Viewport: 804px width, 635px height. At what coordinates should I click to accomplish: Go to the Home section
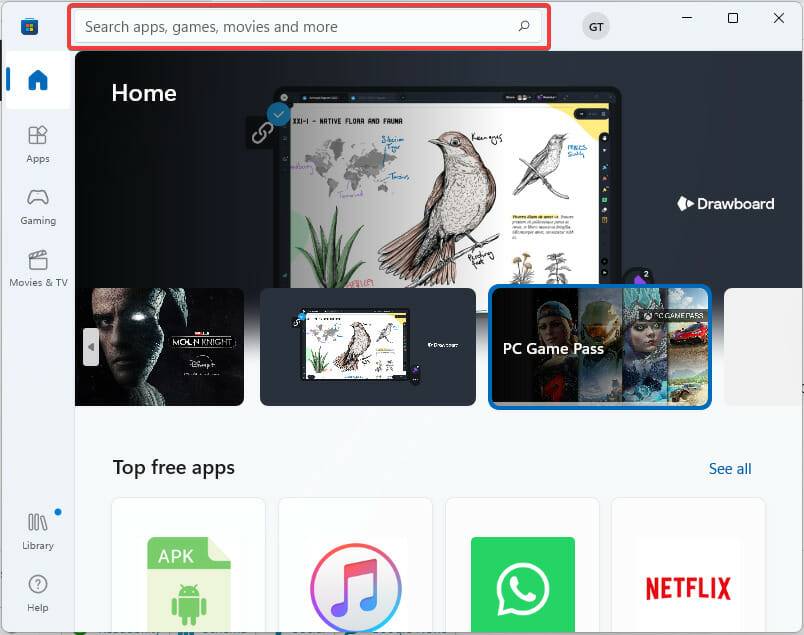tap(37, 80)
